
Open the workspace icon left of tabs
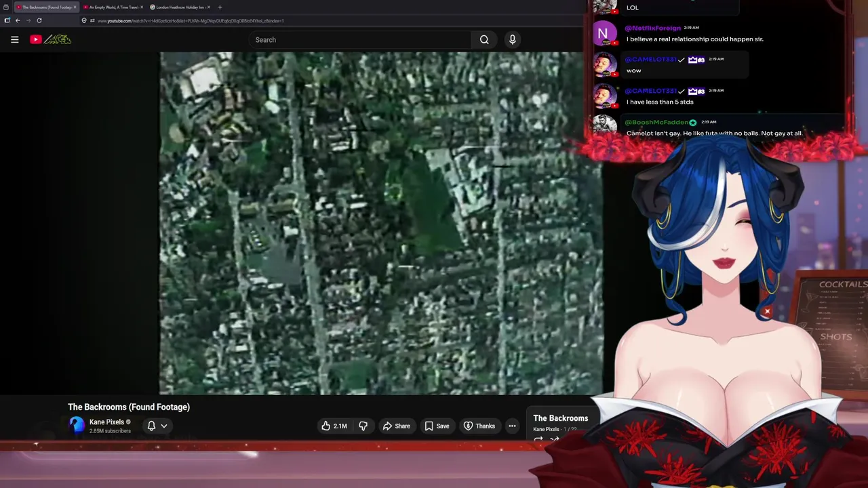pos(6,7)
